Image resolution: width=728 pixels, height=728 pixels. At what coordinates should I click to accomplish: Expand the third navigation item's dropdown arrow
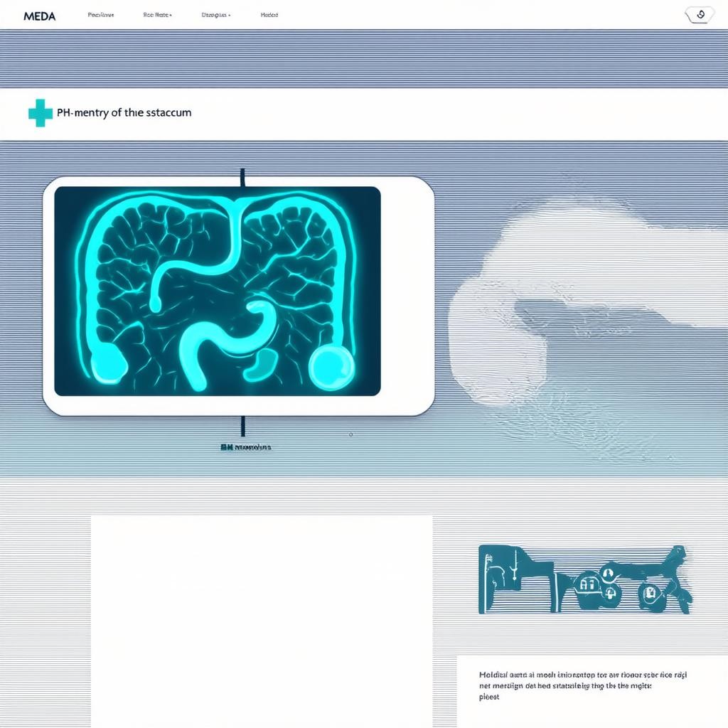(228, 15)
